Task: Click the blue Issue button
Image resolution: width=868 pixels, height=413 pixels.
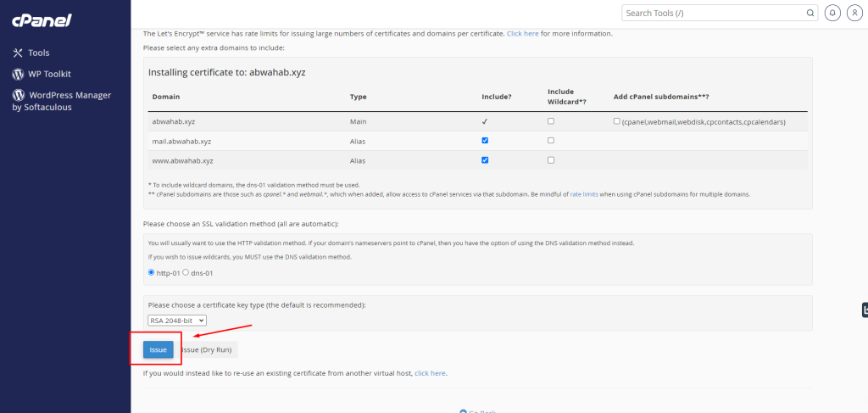Action: (x=158, y=349)
